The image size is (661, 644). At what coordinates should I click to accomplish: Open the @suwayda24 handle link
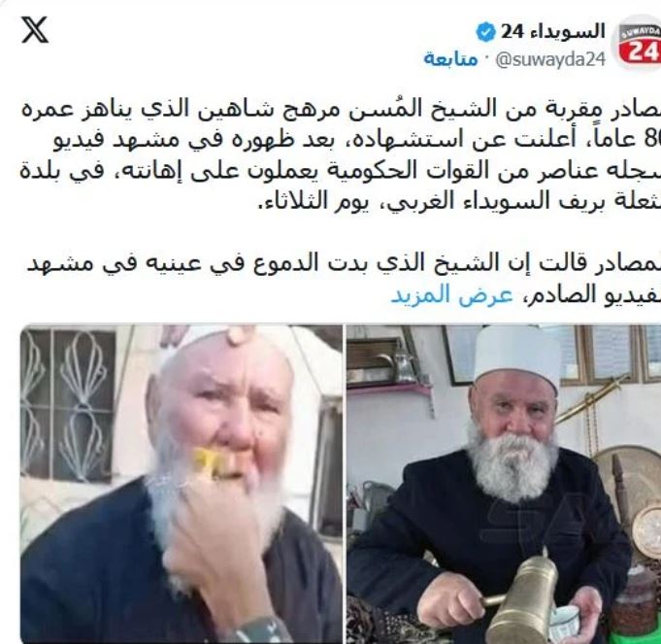(x=550, y=60)
